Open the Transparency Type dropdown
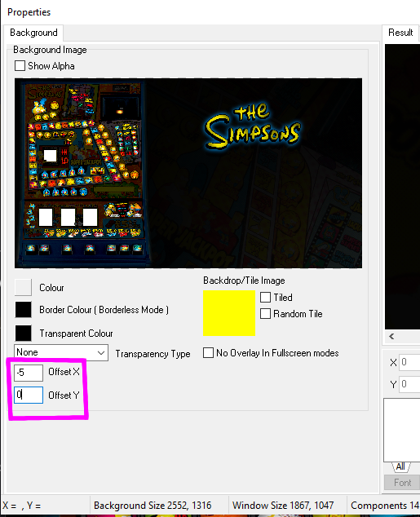The width and height of the screenshot is (420, 517). [x=61, y=352]
